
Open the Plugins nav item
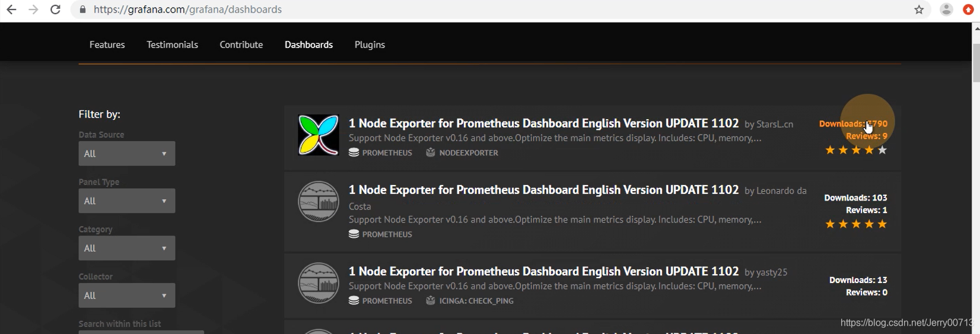coord(370,44)
